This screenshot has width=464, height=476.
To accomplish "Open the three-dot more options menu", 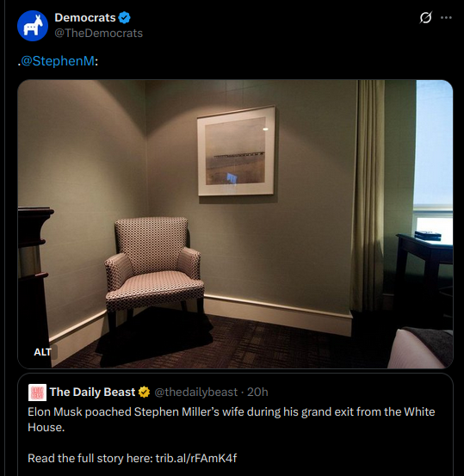I will pos(446,17).
